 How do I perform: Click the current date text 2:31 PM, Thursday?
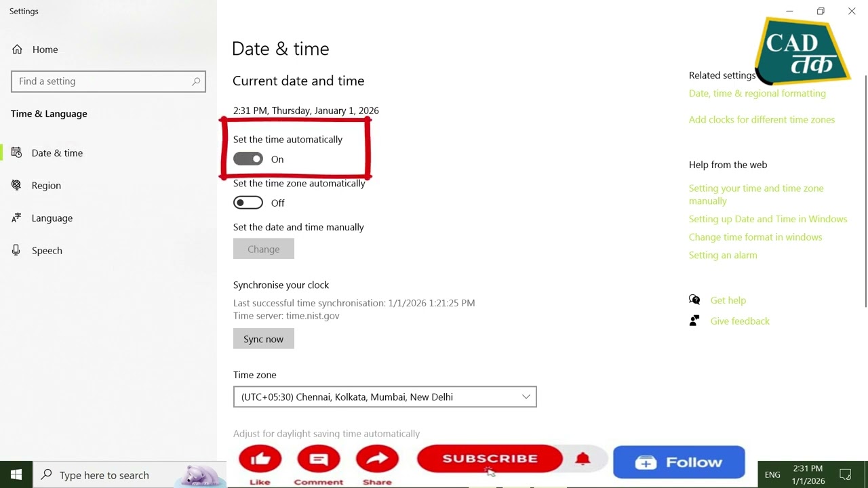(306, 110)
